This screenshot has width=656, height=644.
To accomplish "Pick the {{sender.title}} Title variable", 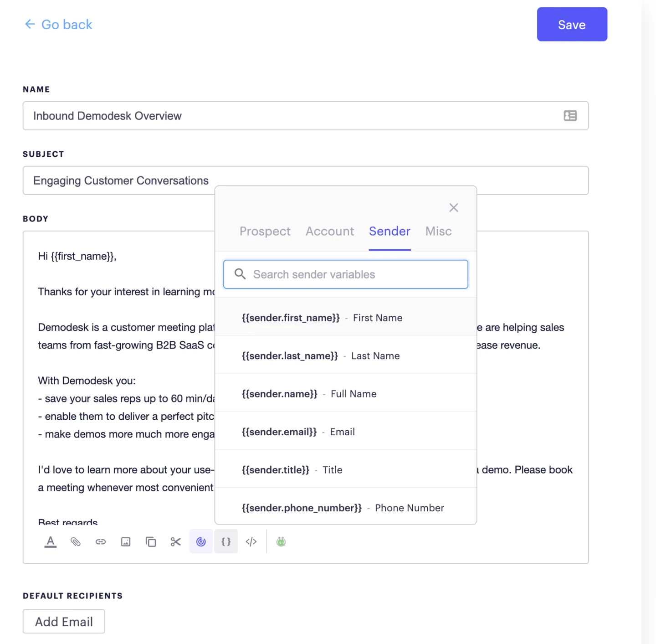I will pyautogui.click(x=346, y=469).
